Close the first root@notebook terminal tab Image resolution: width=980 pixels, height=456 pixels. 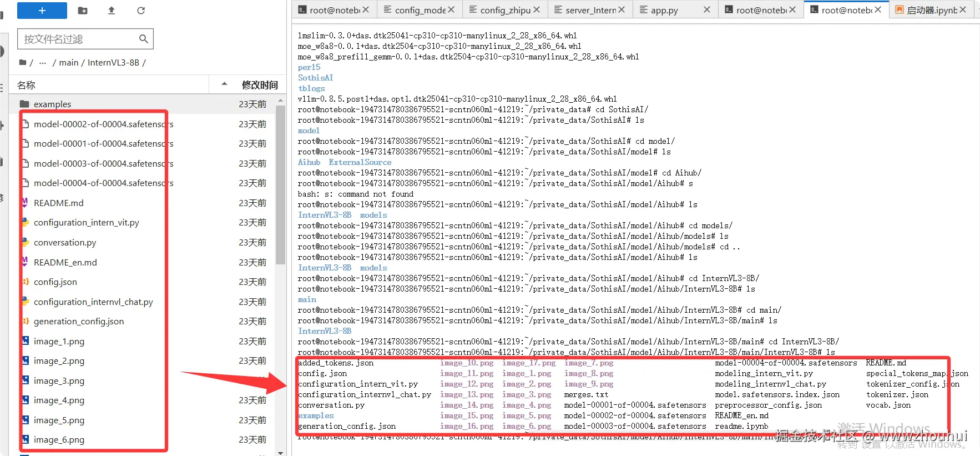click(366, 10)
